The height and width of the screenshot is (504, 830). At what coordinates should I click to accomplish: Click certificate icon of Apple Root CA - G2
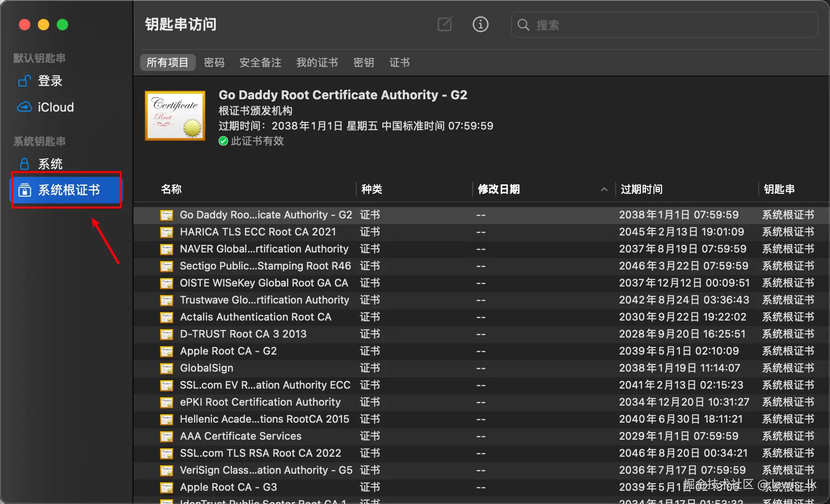click(x=167, y=351)
